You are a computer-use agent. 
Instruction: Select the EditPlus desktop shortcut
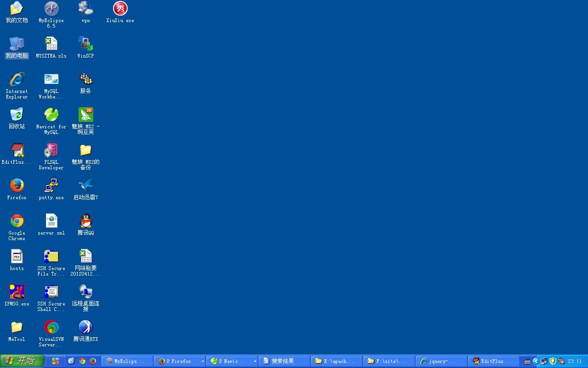click(17, 154)
